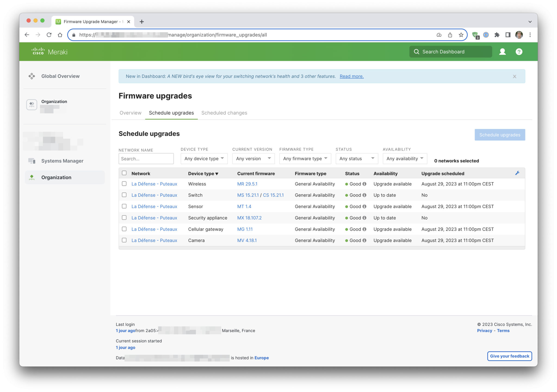Click the Systems Manager sidebar icon
557x392 pixels.
click(x=32, y=161)
